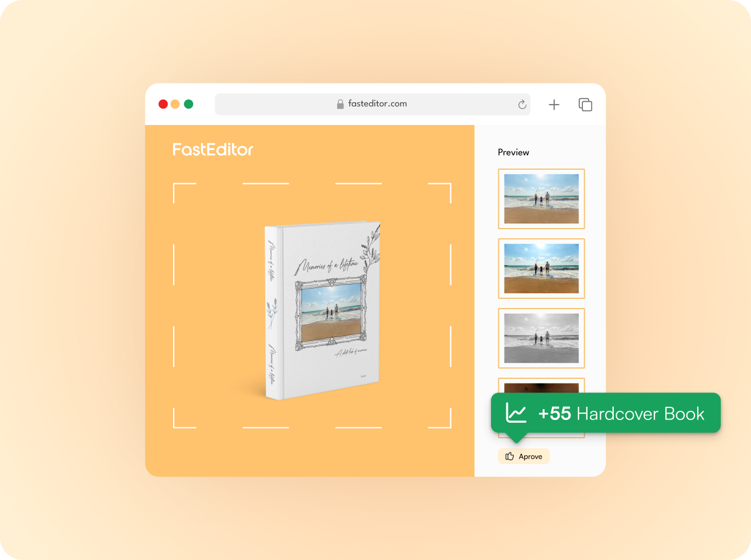Image resolution: width=751 pixels, height=560 pixels.
Task: Select the grayscale beach photo thumbnail
Action: [x=541, y=338]
